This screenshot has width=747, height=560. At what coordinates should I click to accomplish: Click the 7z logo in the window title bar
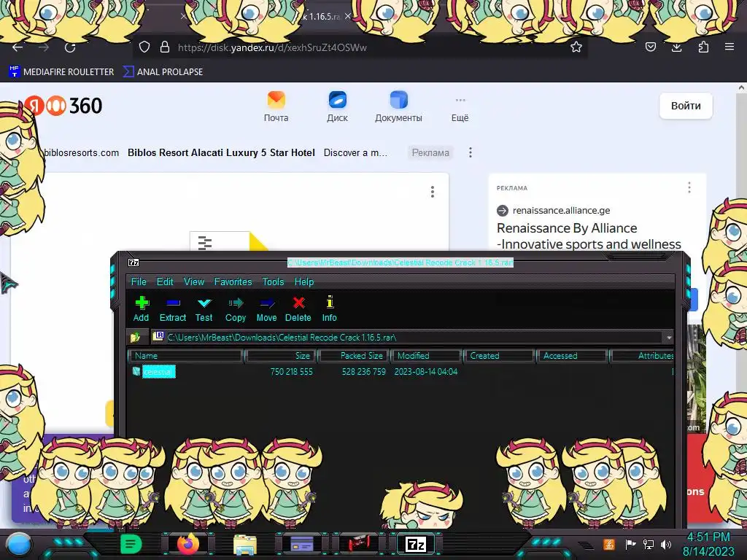[x=134, y=262]
